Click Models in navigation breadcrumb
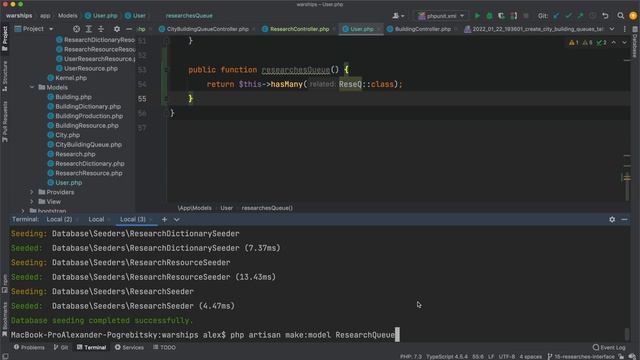Image resolution: width=640 pixels, height=360 pixels. [67, 16]
